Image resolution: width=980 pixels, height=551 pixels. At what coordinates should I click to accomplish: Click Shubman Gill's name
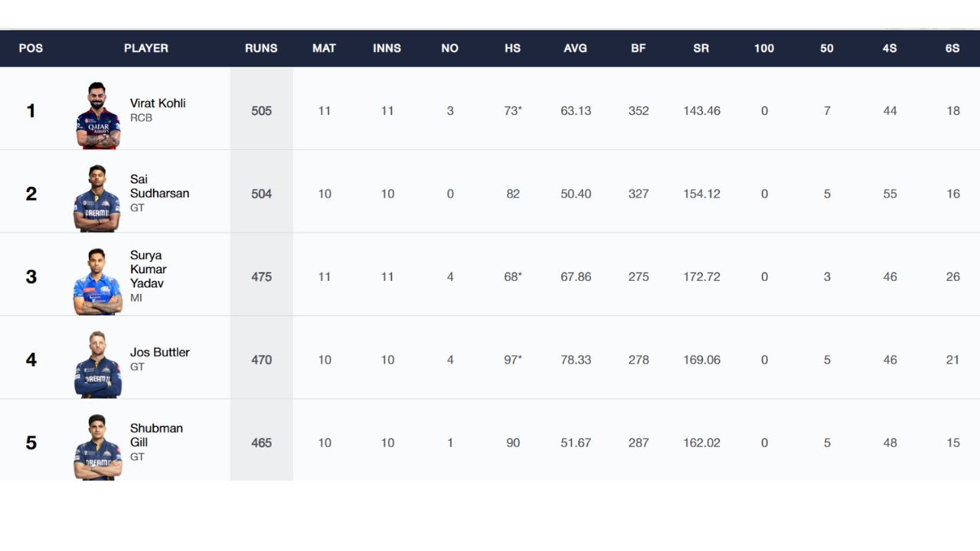point(156,435)
